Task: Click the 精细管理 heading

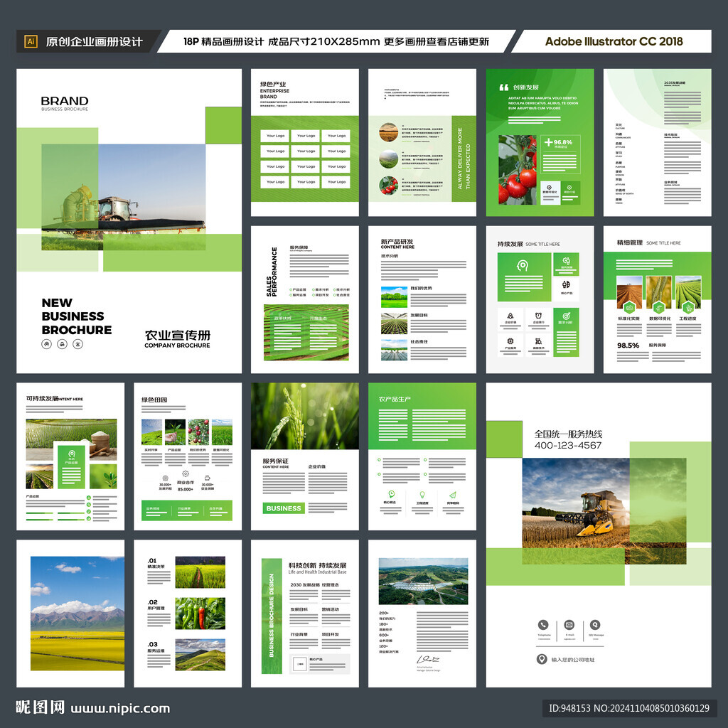Action: [630, 242]
